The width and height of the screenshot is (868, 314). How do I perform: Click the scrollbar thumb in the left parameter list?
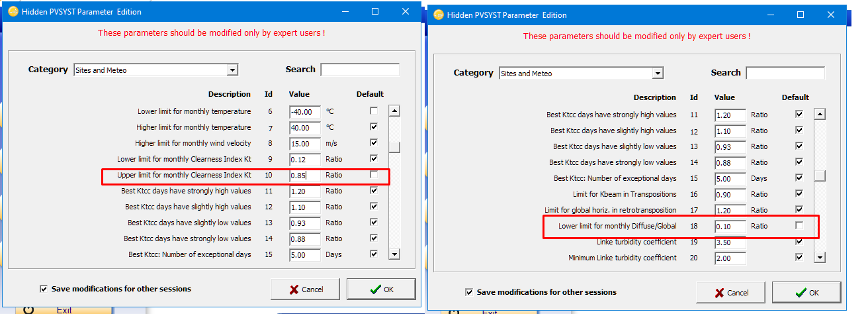pos(394,148)
